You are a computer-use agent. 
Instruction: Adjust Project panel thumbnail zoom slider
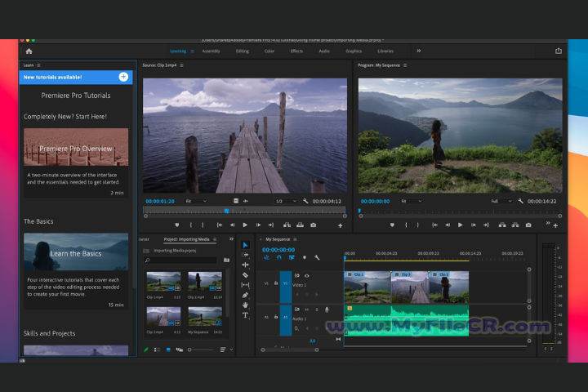[x=200, y=350]
